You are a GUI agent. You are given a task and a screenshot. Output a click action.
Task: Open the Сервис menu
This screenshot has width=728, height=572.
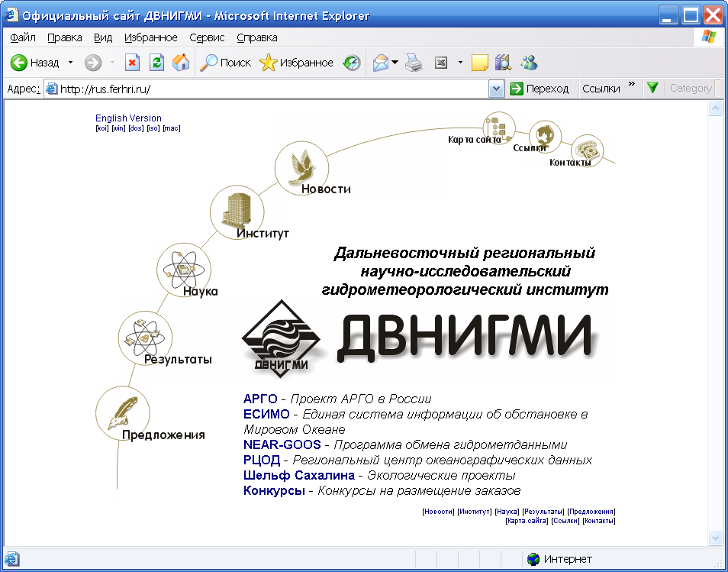point(207,37)
